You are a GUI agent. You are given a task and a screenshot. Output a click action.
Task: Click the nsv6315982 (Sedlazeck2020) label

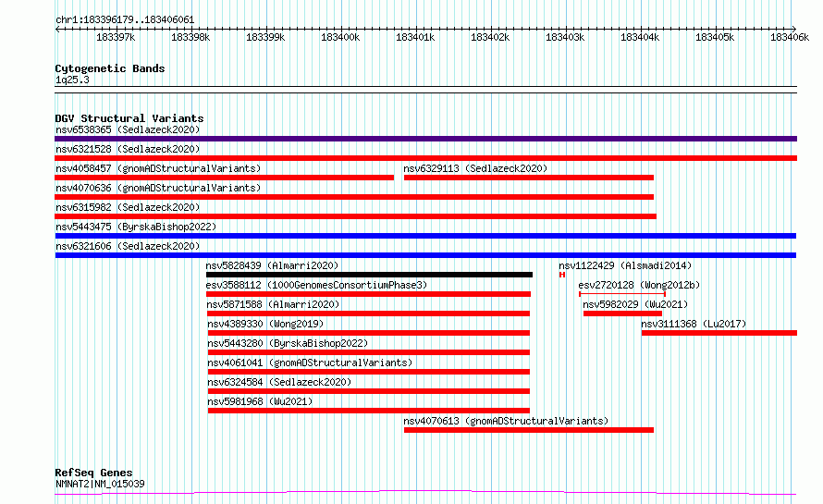pos(128,207)
